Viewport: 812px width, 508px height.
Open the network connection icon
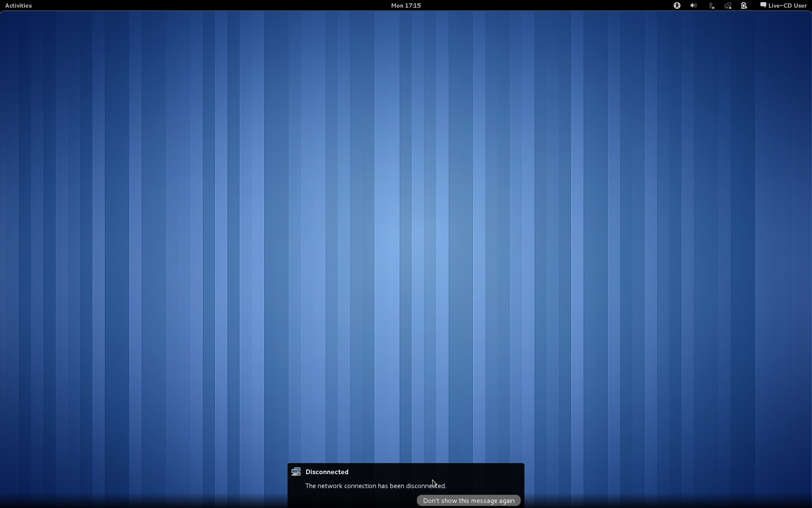point(727,6)
